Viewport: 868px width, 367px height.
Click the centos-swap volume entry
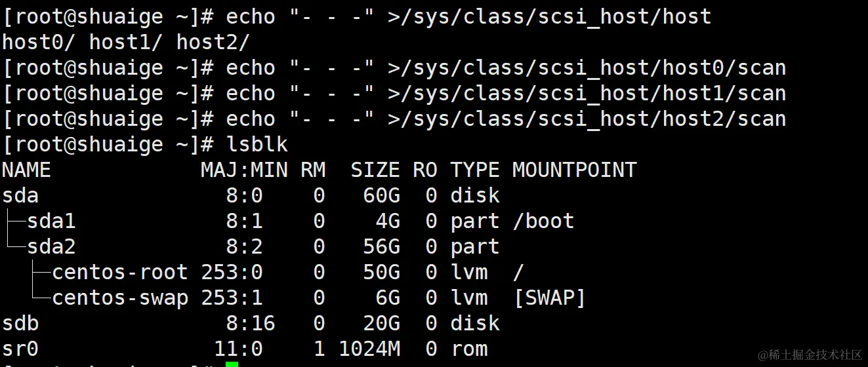click(x=119, y=298)
